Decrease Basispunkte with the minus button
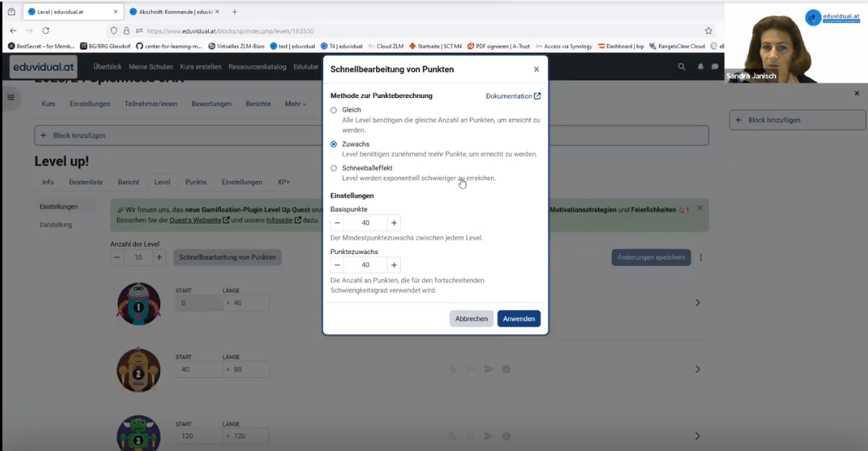868x451 pixels. [x=338, y=223]
